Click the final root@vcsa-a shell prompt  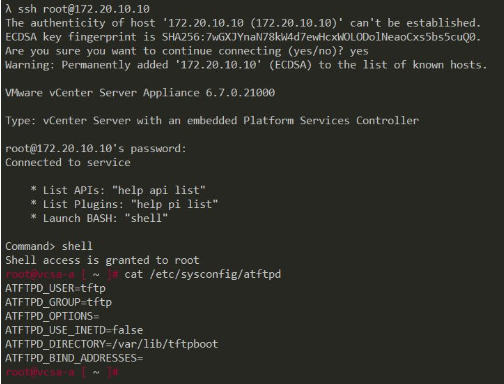click(62, 372)
